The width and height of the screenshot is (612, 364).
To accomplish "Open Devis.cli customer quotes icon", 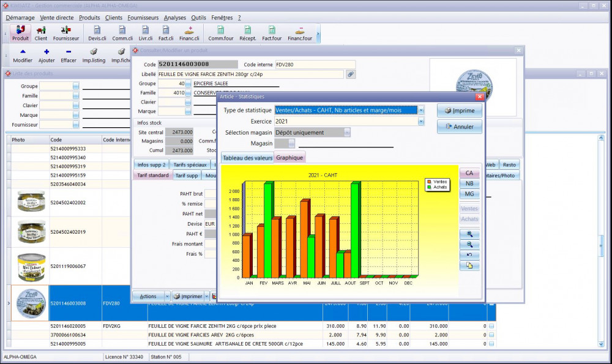I will (x=97, y=33).
